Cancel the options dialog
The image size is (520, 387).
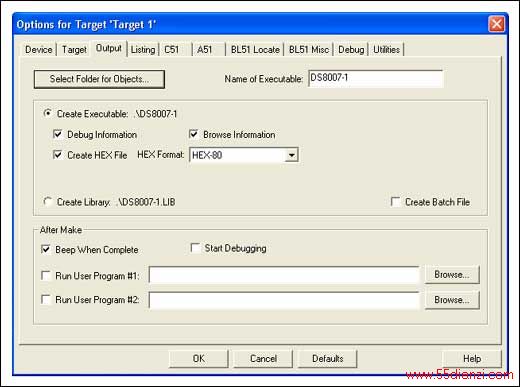[263, 359]
